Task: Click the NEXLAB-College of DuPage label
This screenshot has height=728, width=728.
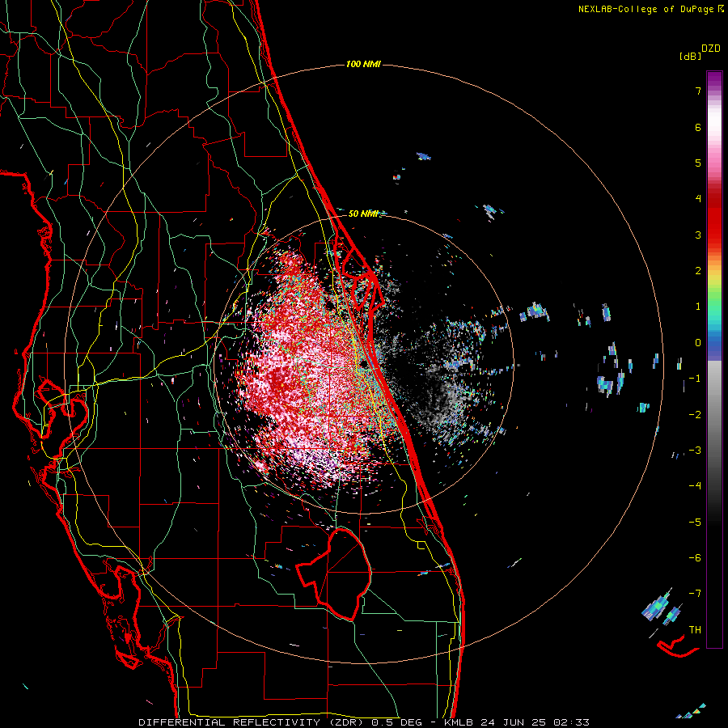Action: click(x=647, y=9)
